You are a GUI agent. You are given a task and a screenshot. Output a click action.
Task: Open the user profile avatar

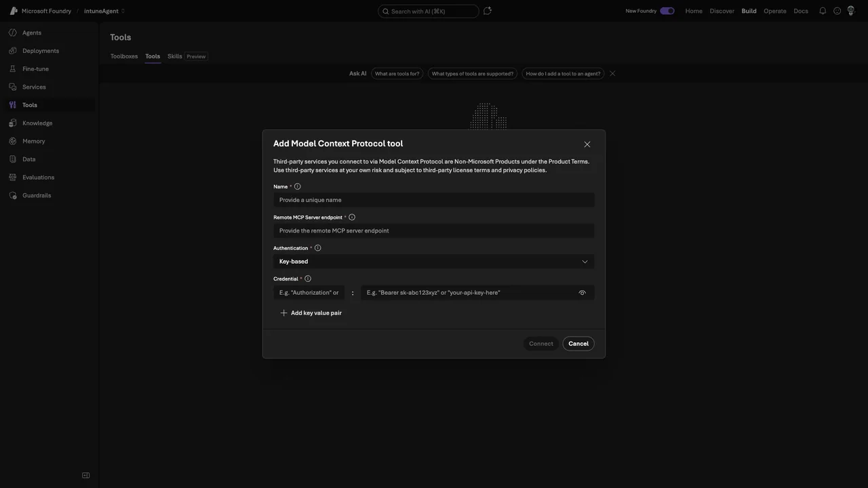tap(851, 11)
